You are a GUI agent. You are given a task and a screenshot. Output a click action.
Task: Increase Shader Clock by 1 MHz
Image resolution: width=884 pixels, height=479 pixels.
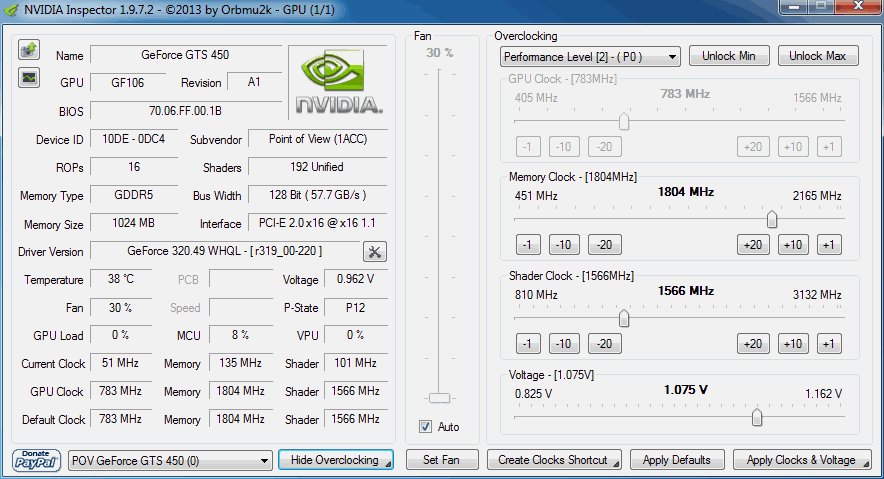[829, 344]
